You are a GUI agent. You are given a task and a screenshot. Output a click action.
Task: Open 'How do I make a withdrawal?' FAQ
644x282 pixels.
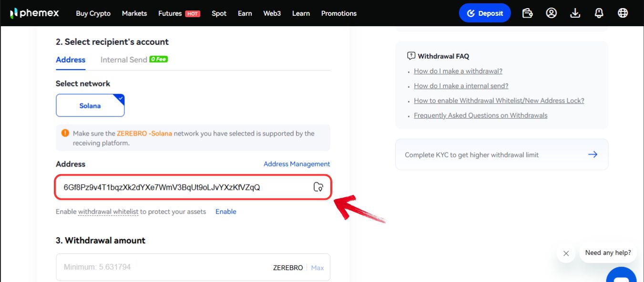(x=458, y=71)
